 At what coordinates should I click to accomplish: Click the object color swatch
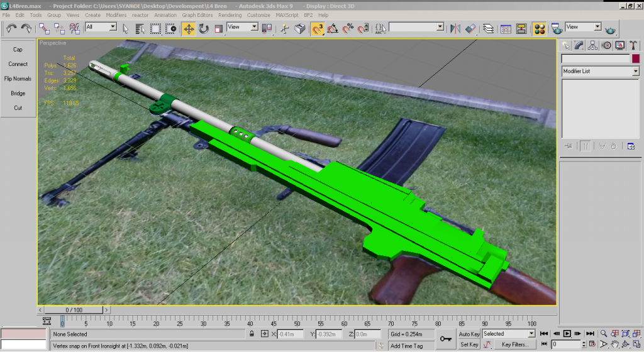pyautogui.click(x=636, y=58)
